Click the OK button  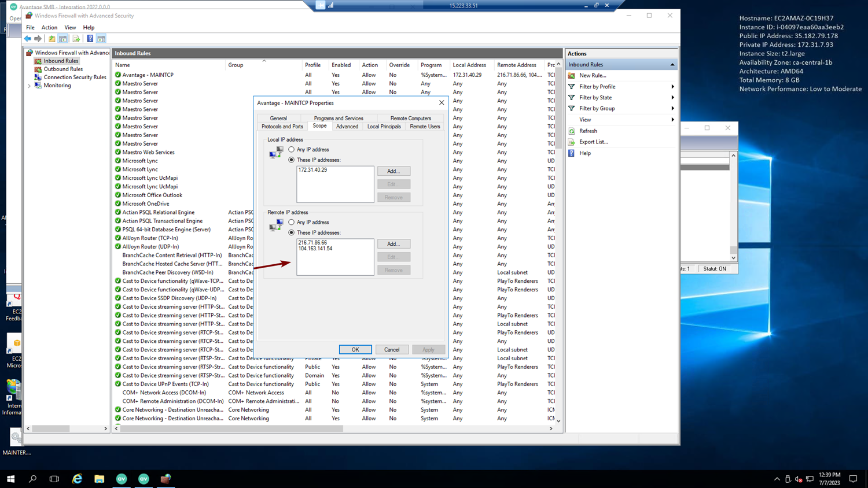click(355, 350)
